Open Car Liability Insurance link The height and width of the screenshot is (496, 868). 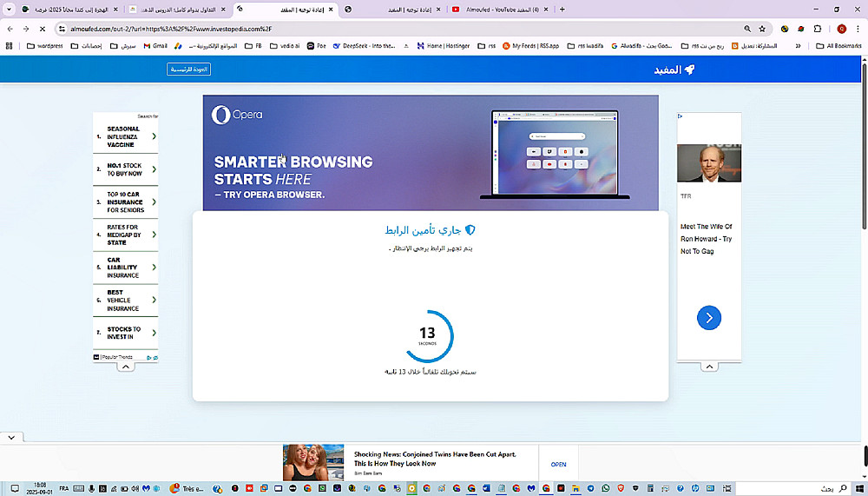(x=123, y=268)
